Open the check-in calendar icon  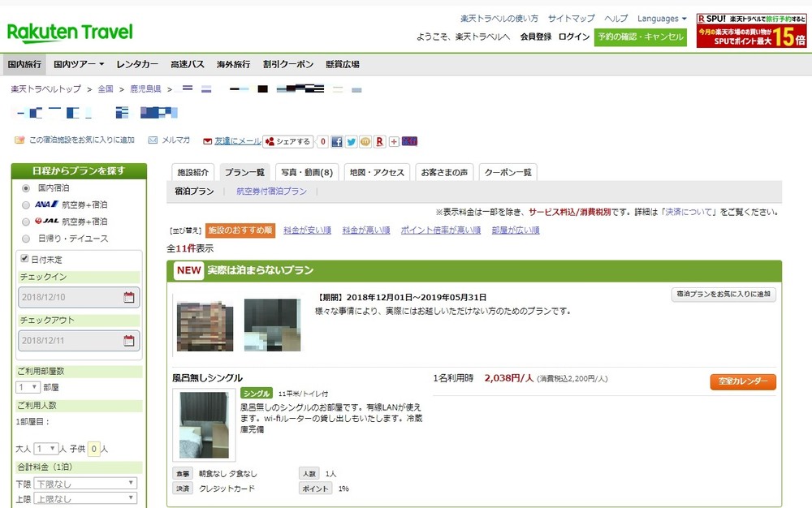129,298
